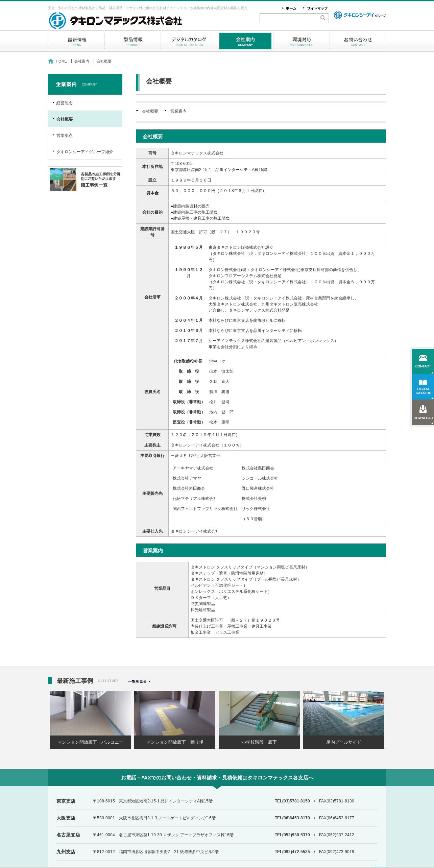
Task: Go to HOME via breadcrumb
Action: tap(61, 61)
